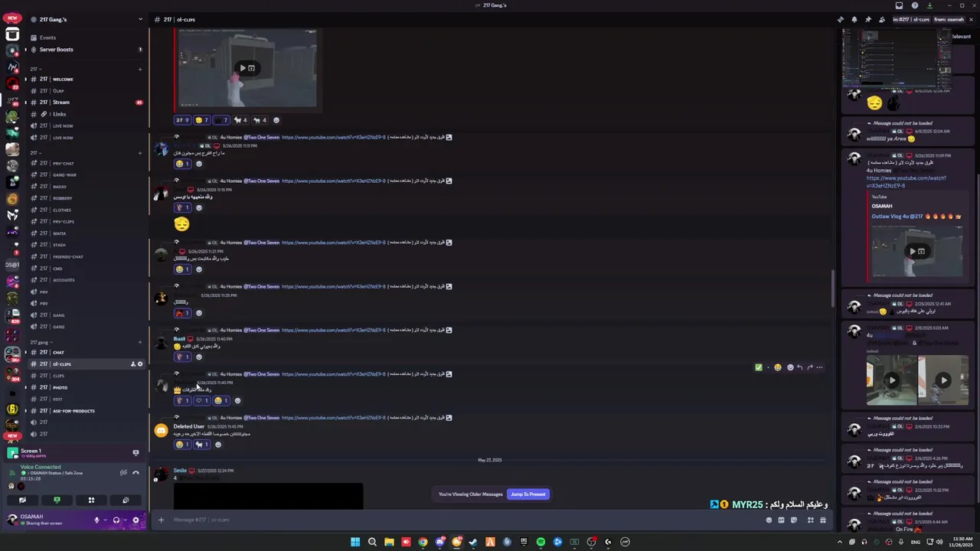Viewport: 980px width, 551px height.
Task: Open the soundboard button
Action: 126,500
